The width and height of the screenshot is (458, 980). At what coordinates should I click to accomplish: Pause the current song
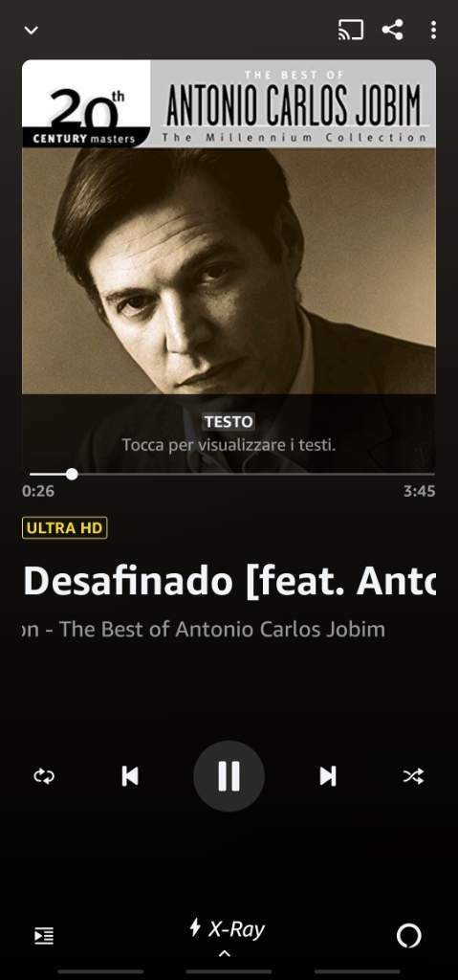(x=229, y=776)
